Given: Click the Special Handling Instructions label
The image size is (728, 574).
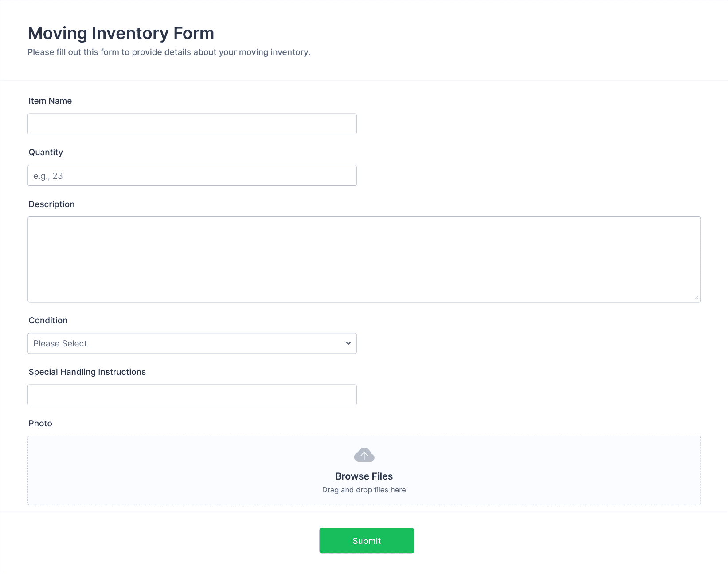Looking at the screenshot, I should coord(87,372).
